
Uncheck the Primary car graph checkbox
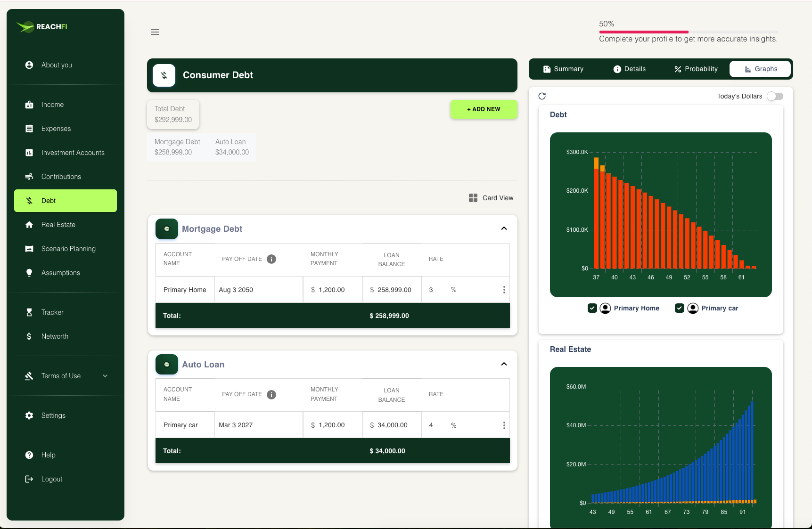pyautogui.click(x=679, y=308)
